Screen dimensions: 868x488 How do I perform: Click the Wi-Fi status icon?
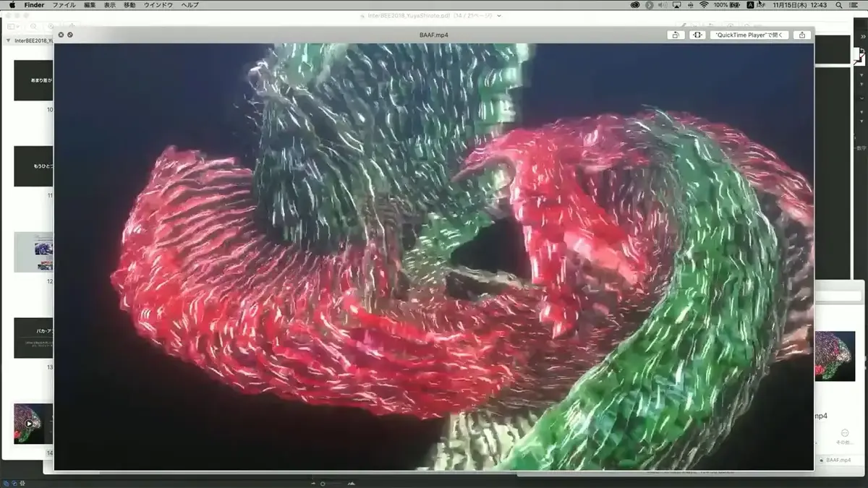point(703,5)
